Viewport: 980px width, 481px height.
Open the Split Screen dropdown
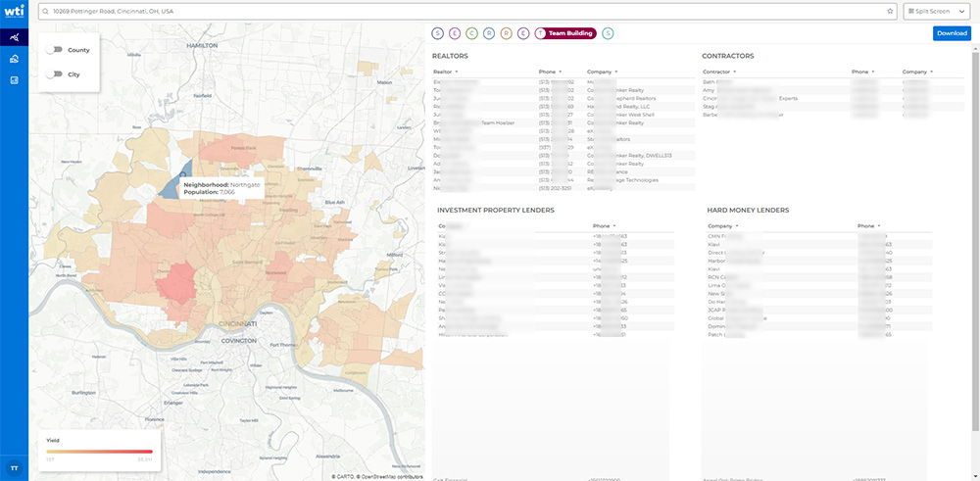pos(938,11)
